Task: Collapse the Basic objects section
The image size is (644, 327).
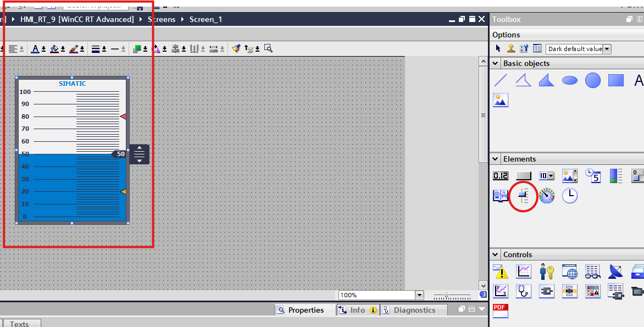Action: (x=495, y=63)
